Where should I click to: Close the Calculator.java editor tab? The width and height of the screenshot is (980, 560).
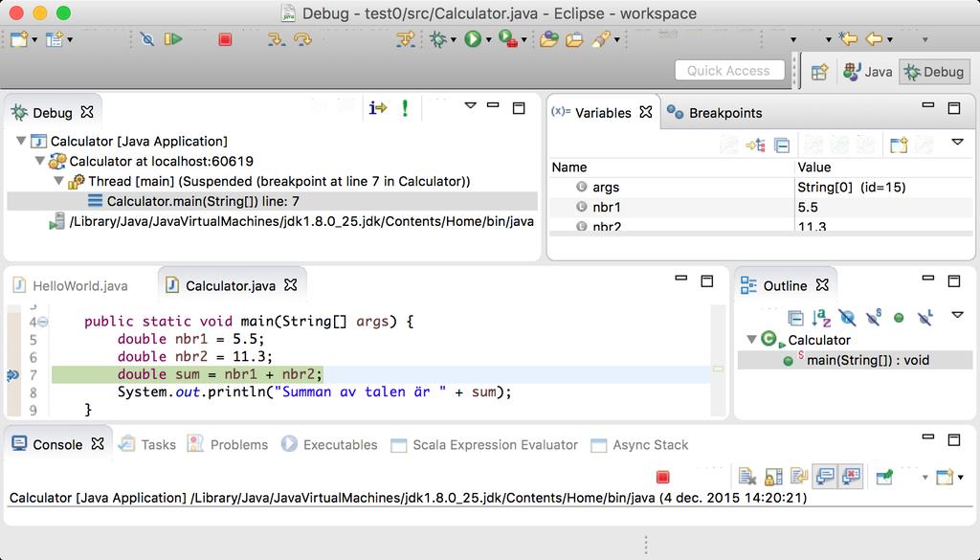291,285
